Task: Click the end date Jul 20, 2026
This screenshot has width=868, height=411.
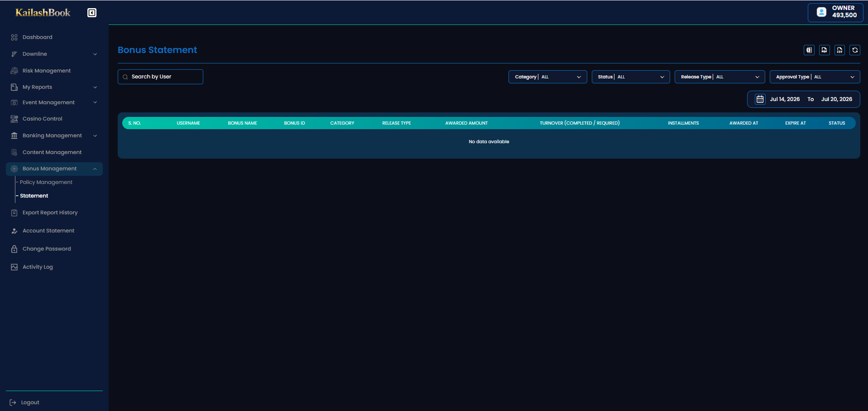Action: tap(837, 99)
